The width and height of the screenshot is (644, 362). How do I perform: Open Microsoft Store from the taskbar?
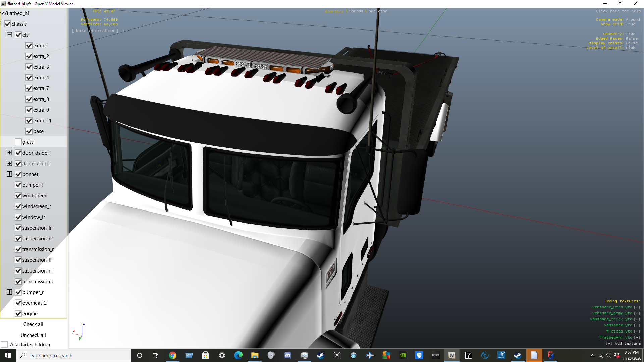[x=205, y=355]
